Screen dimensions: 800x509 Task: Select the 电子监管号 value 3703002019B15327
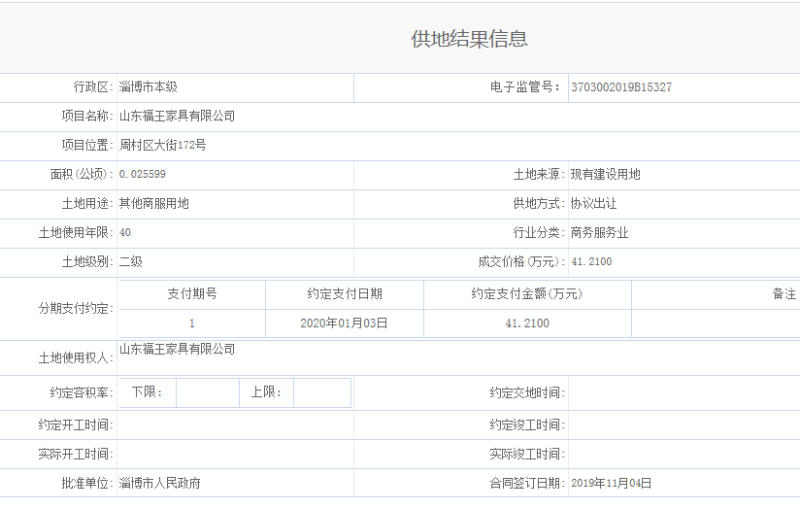pos(621,87)
